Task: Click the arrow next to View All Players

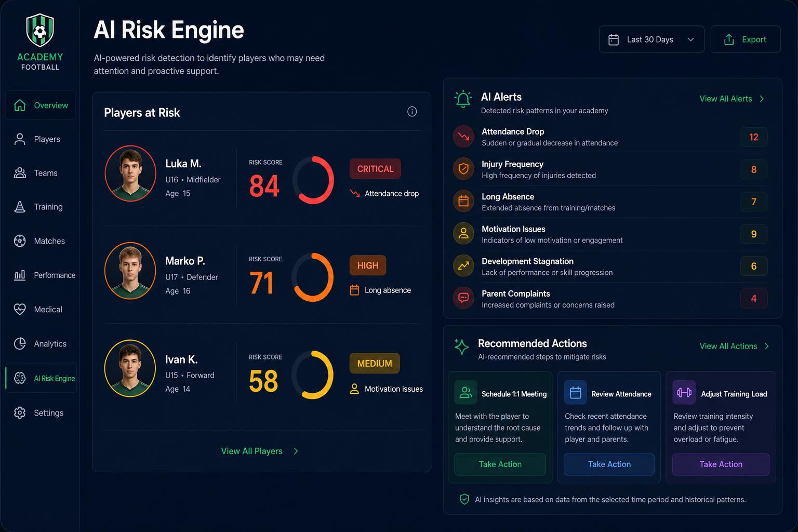Action: click(x=296, y=451)
